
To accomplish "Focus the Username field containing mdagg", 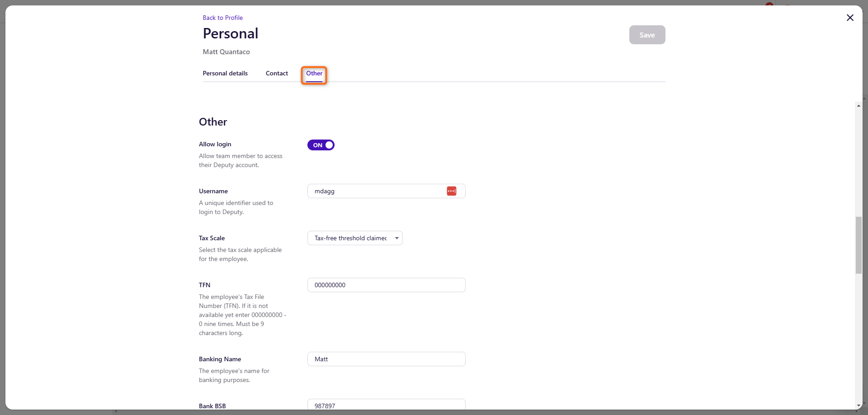I will (377, 191).
